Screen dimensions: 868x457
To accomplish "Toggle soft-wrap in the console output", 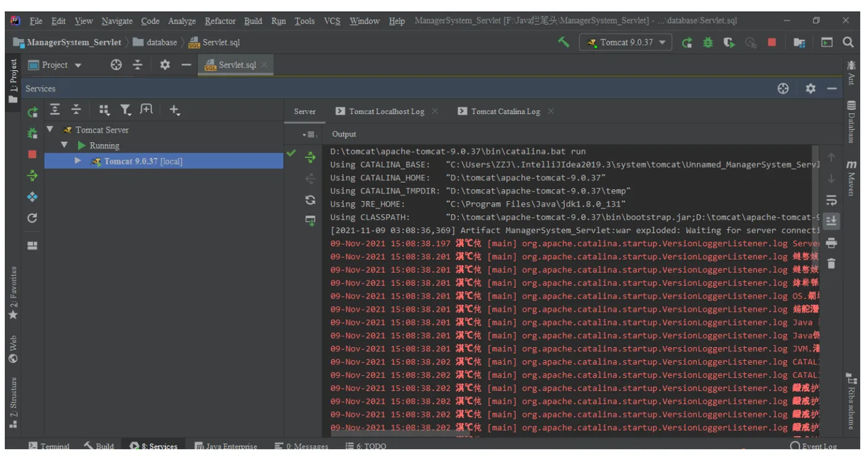I will [831, 200].
